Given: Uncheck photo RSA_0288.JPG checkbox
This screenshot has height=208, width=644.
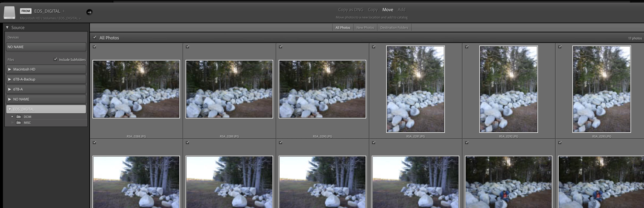Looking at the screenshot, I should pyautogui.click(x=95, y=47).
